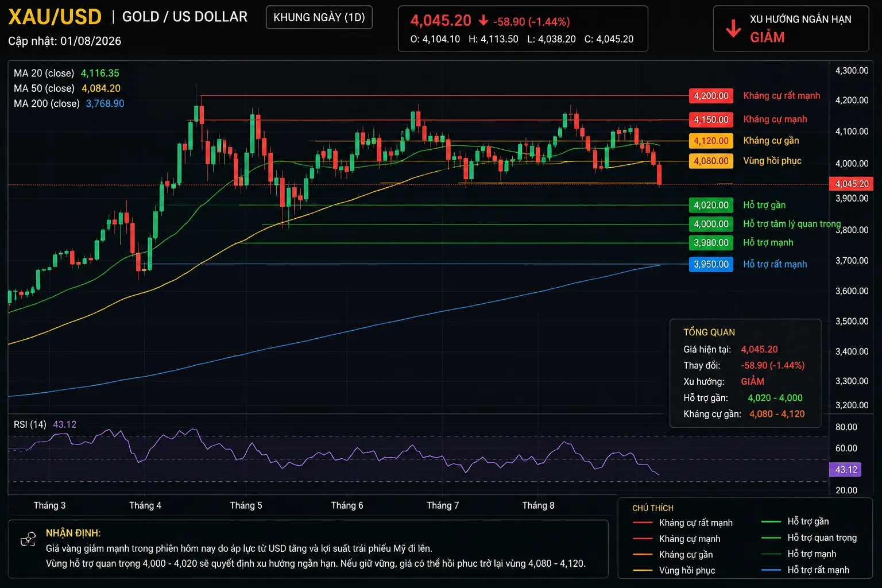This screenshot has height=588, width=882.
Task: Click the 80.00 RSI axis label
Action: (x=846, y=427)
